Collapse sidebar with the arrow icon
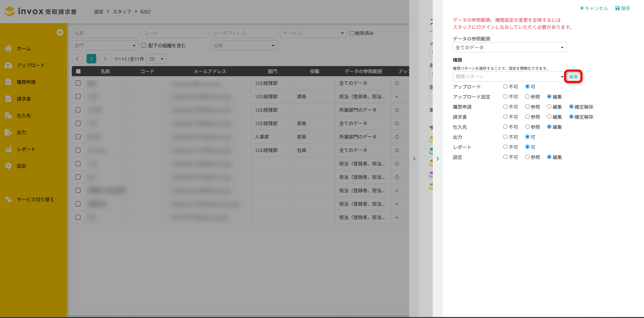The width and height of the screenshot is (644, 318). pos(60,32)
